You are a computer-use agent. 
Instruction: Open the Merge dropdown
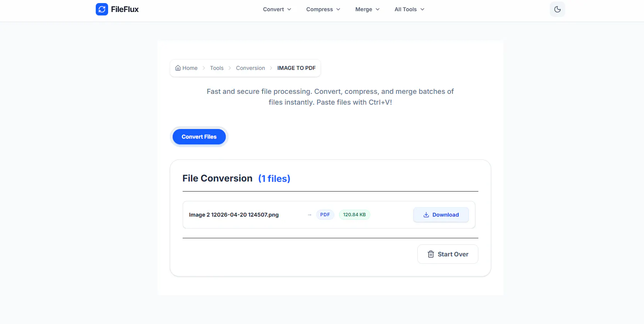click(x=368, y=9)
